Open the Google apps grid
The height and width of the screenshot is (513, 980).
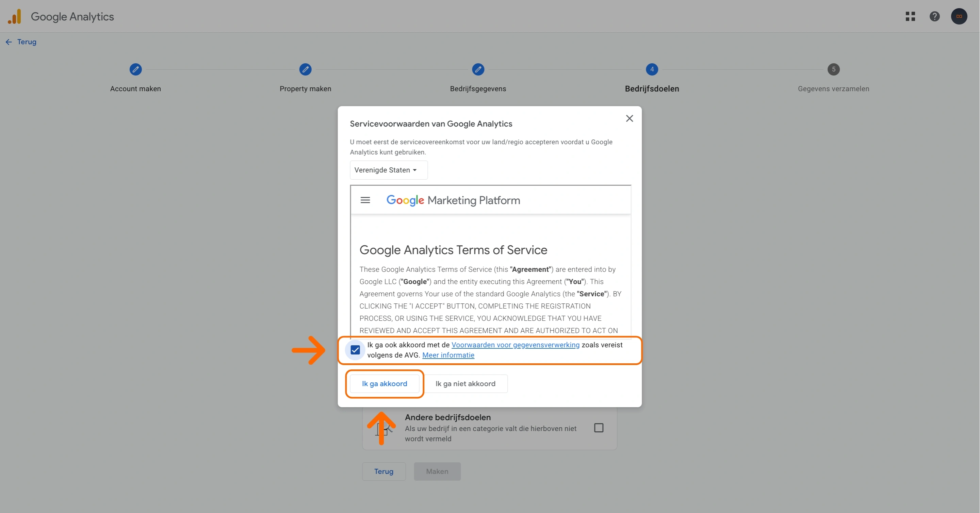910,16
